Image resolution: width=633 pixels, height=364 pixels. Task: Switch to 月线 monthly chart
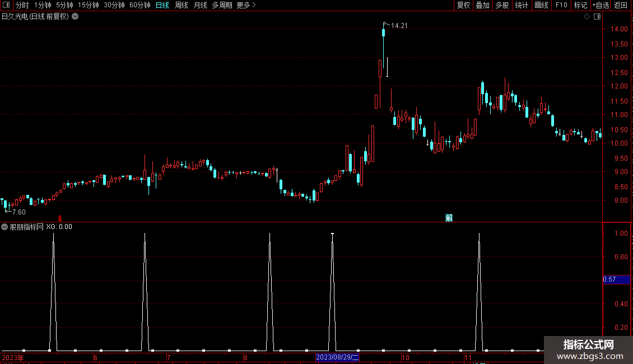[200, 5]
